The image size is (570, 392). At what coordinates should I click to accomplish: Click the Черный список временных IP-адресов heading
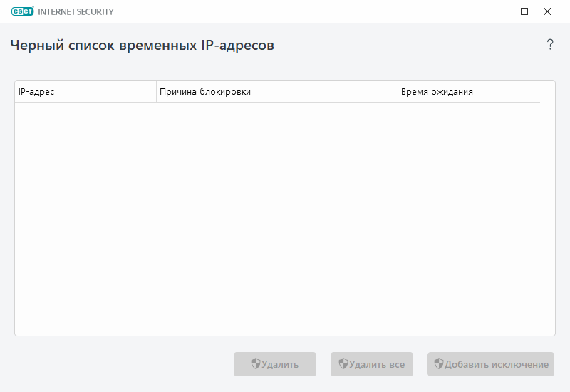142,45
